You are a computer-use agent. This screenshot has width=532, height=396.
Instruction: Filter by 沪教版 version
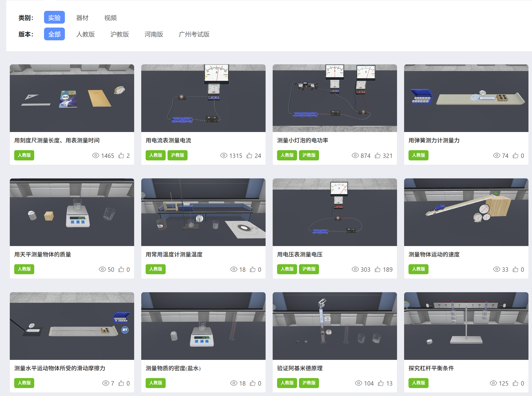coord(120,34)
